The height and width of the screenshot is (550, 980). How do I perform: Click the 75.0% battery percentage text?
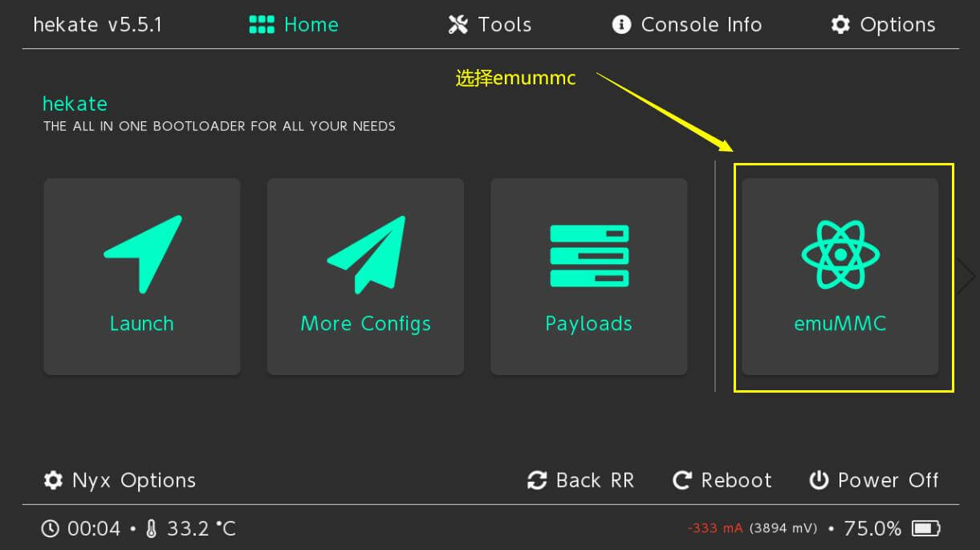(x=872, y=528)
